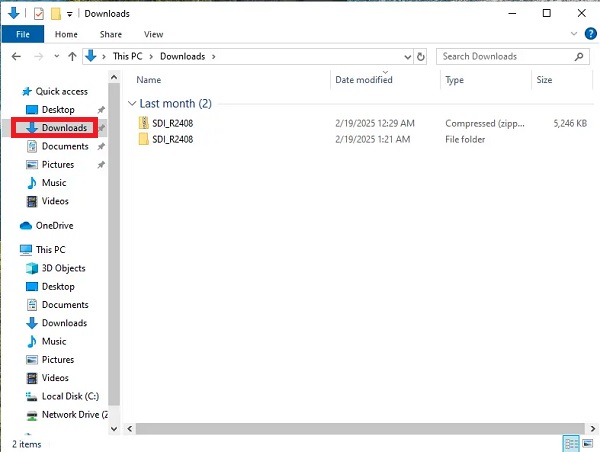The height and width of the screenshot is (452, 600).
Task: Open Documents under Quick access
Action: click(65, 146)
